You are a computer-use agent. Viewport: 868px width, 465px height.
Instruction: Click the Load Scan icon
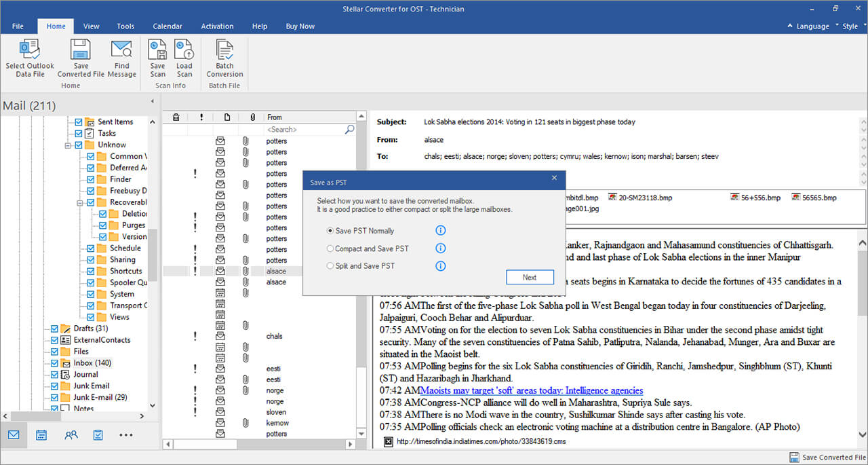click(x=184, y=50)
